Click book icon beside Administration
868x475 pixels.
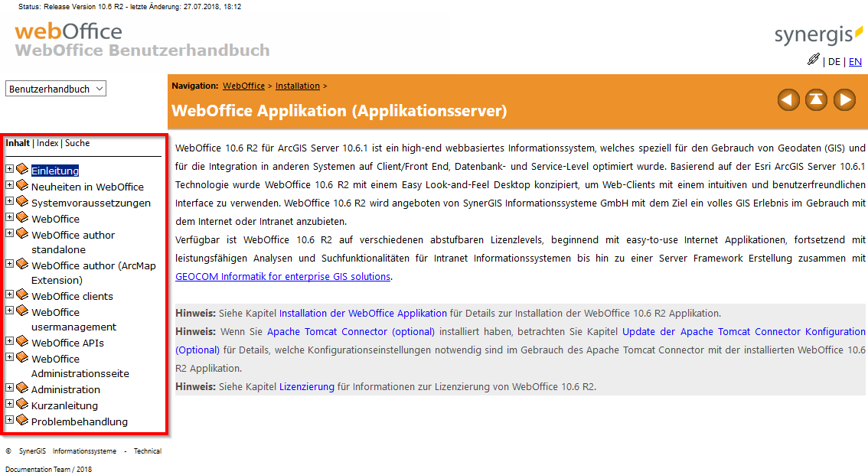[x=22, y=388]
